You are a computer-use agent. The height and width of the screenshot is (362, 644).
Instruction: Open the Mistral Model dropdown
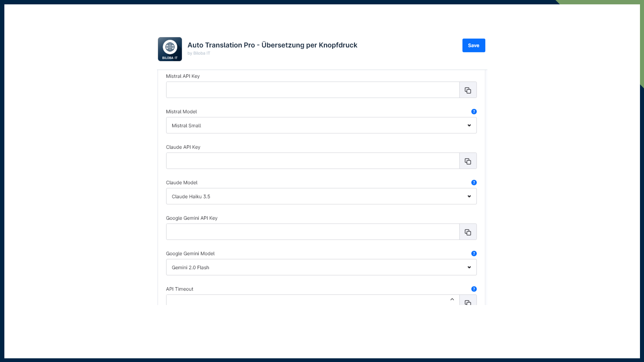tap(321, 125)
